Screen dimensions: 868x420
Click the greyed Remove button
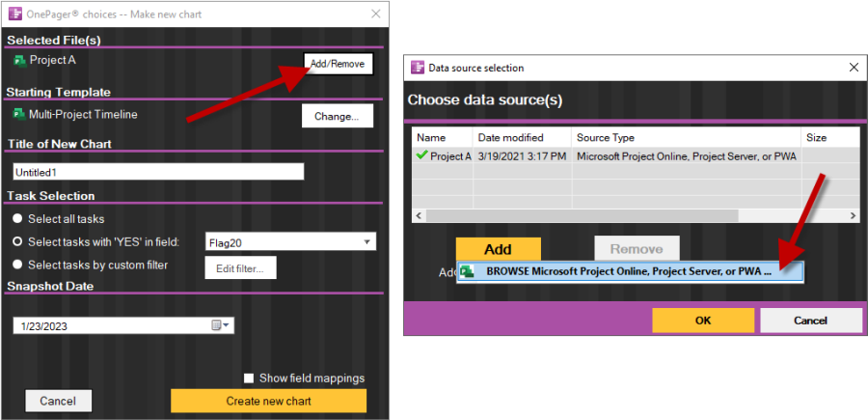[x=637, y=249]
